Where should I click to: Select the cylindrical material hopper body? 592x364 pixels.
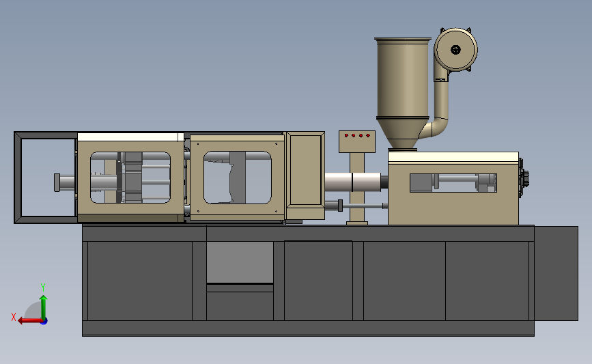coord(402,79)
